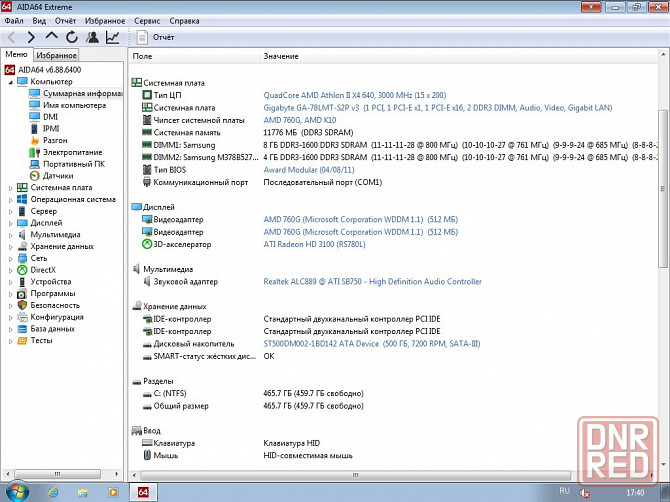Viewport: 670px width, 502px height.
Task: Select Суммарная информация in the tree
Action: point(82,93)
